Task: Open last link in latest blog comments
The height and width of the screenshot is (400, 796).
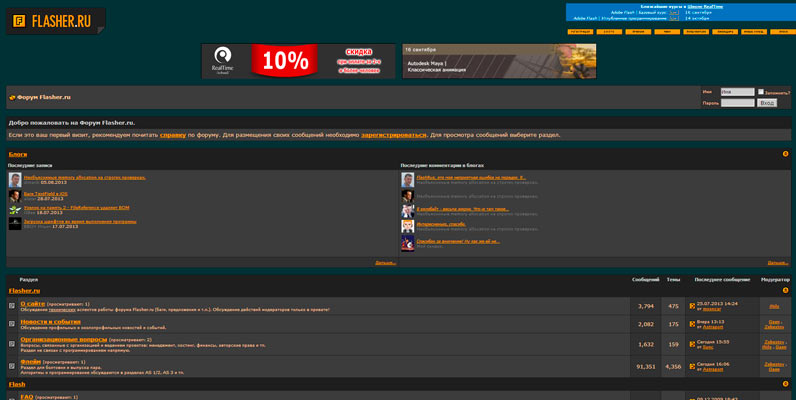Action: click(x=458, y=241)
